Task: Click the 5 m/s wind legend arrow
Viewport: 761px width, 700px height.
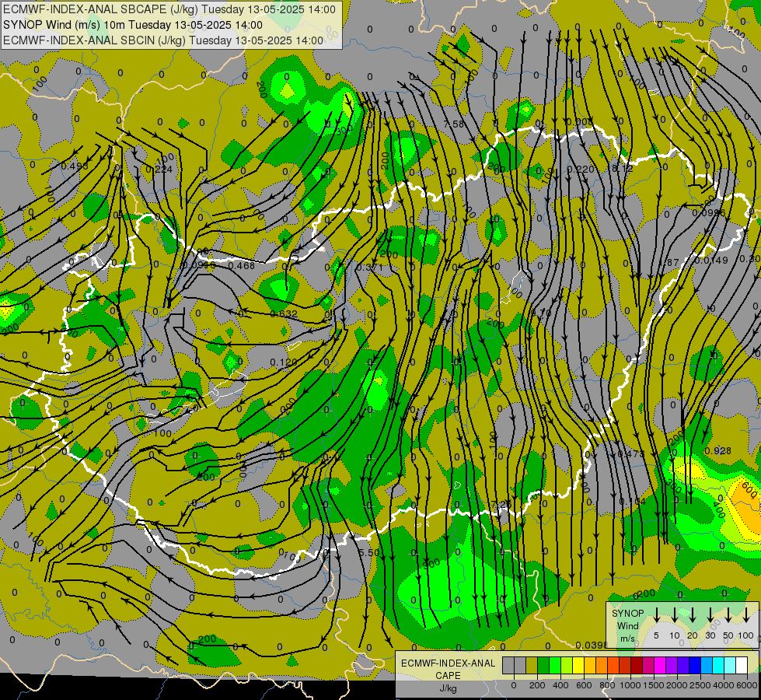Action: pyautogui.click(x=656, y=615)
